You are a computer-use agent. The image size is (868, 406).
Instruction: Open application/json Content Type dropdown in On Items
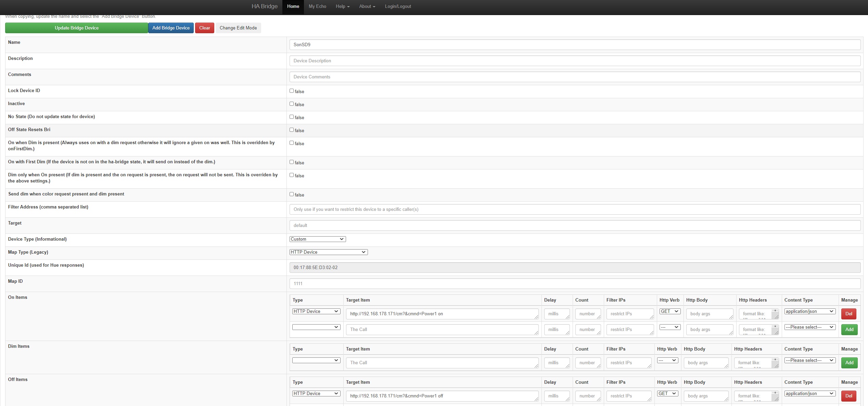809,312
